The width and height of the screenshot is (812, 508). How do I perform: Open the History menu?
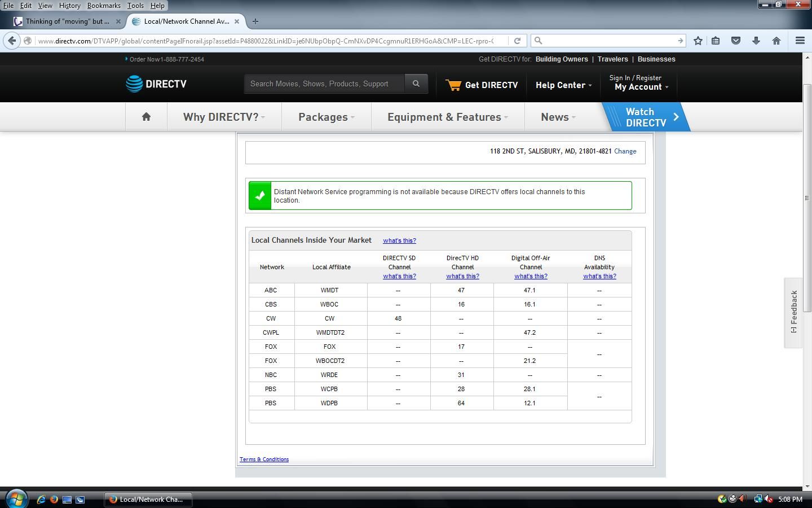tap(70, 5)
